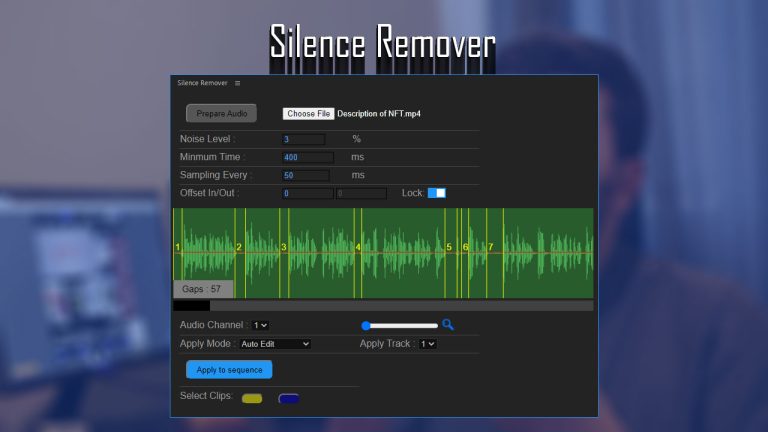Click gap marker 3 on waveform
This screenshot has width=768, height=432.
click(x=284, y=247)
